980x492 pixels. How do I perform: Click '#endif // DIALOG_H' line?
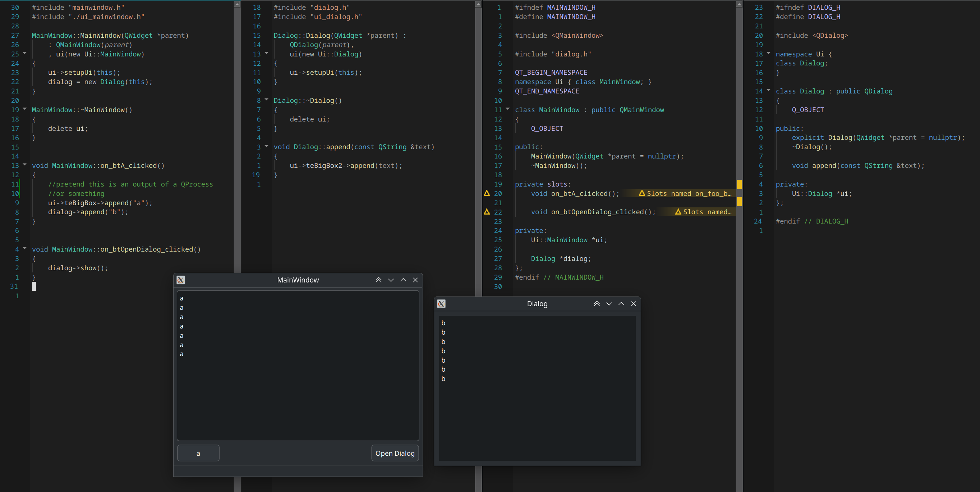tap(812, 221)
